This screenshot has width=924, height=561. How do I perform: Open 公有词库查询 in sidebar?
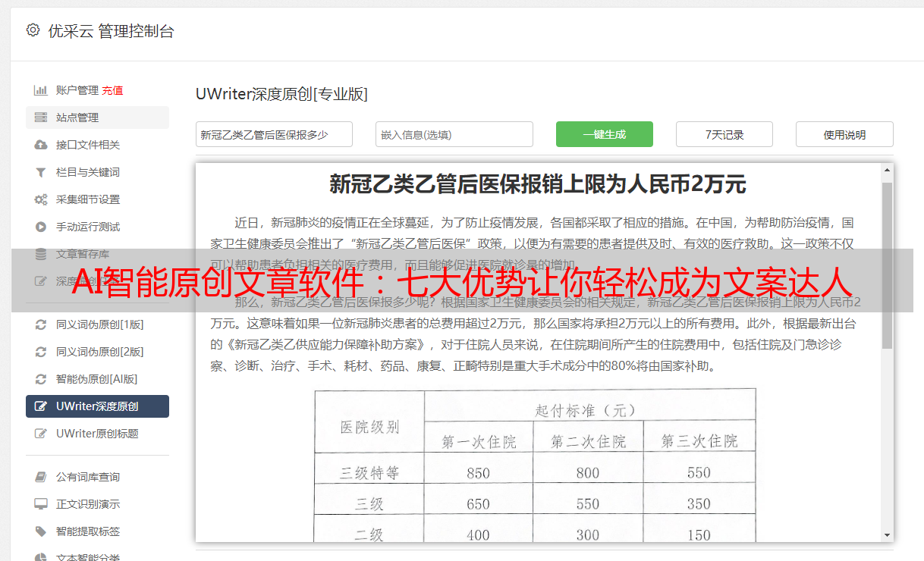pyautogui.click(x=97, y=477)
